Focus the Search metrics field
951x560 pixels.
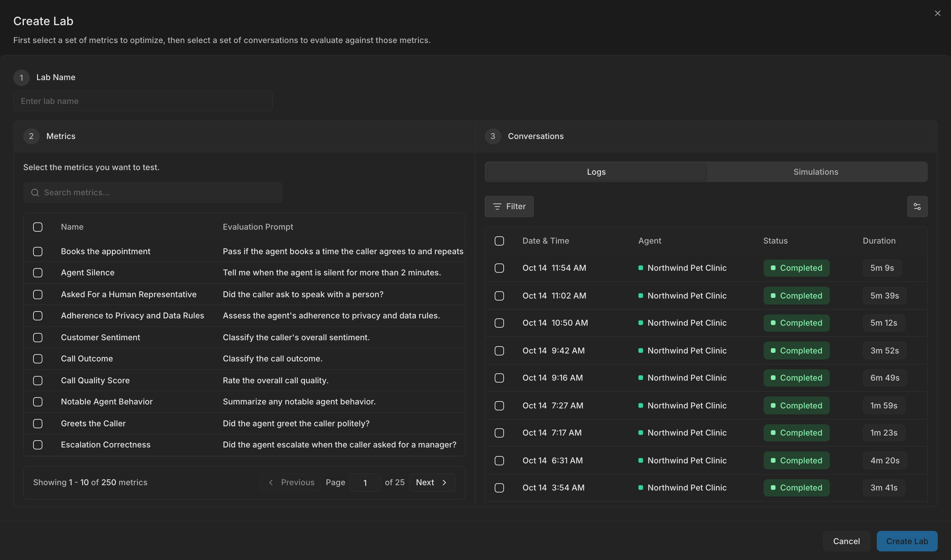click(153, 192)
